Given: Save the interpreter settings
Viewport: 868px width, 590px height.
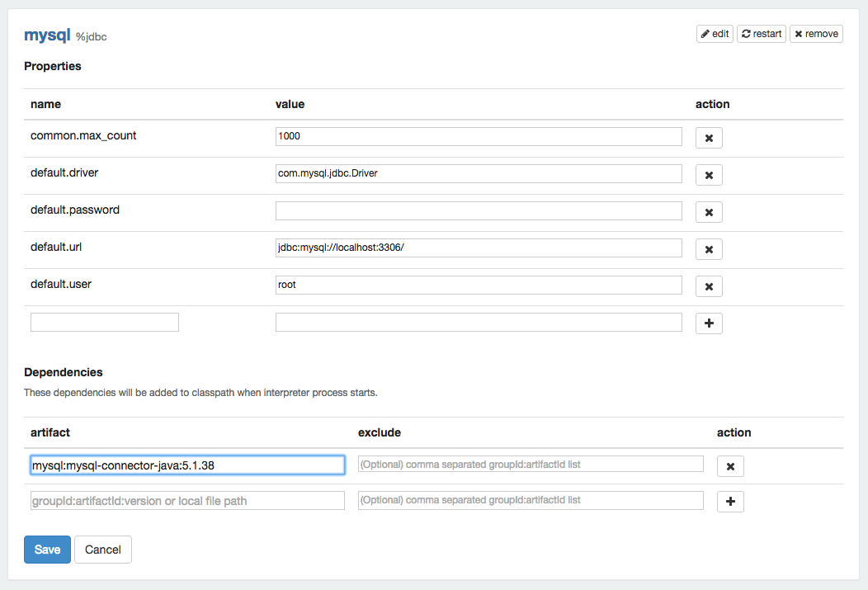Looking at the screenshot, I should [47, 550].
